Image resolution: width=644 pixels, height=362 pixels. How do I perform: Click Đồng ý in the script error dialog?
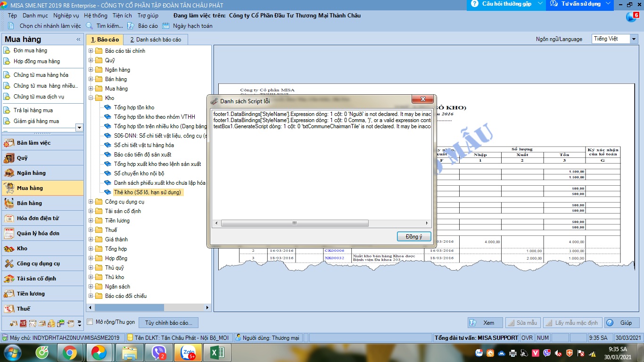pyautogui.click(x=414, y=236)
